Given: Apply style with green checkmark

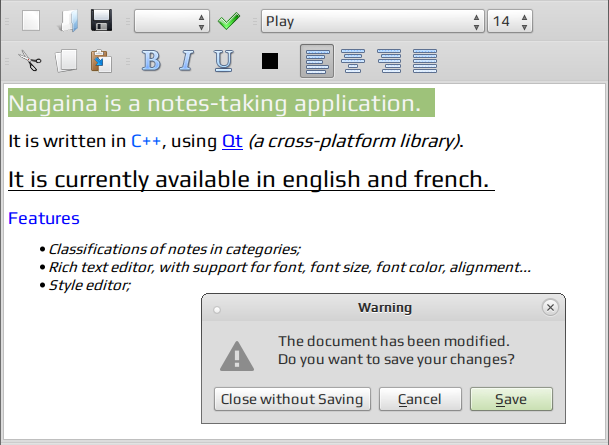Looking at the screenshot, I should coord(229,21).
